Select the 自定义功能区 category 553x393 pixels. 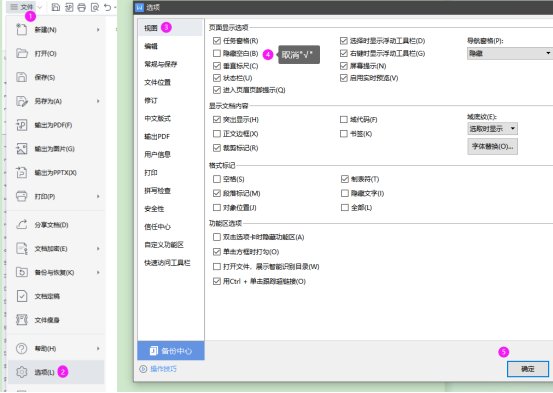pyautogui.click(x=164, y=244)
